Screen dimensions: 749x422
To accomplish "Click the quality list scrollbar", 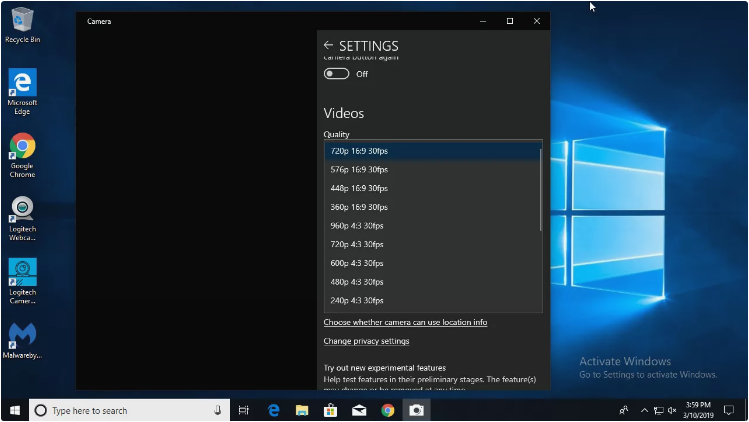I will [541, 190].
